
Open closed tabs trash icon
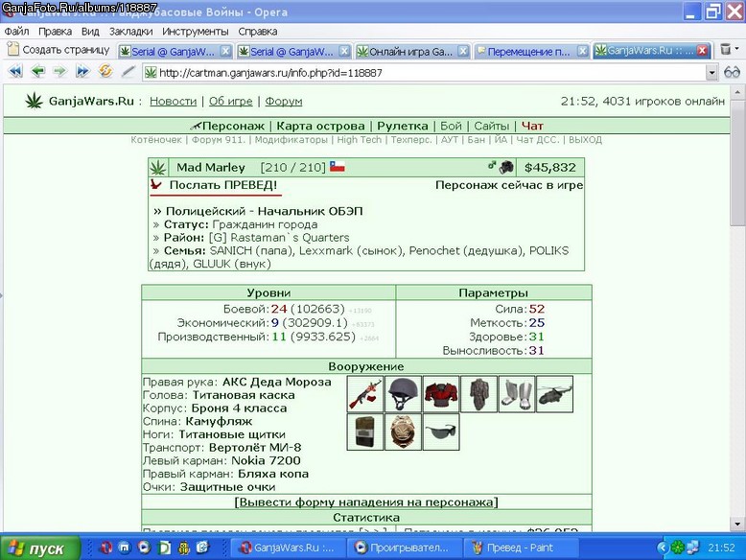pyautogui.click(x=726, y=49)
